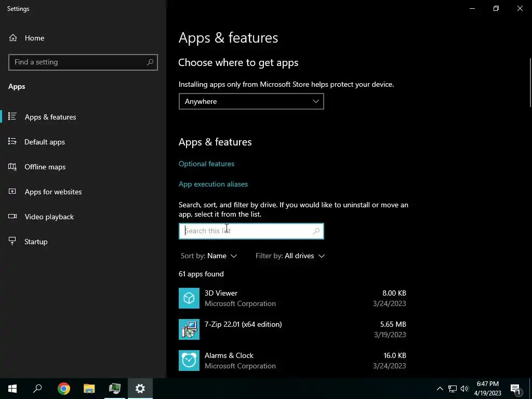Viewport: 532px width, 399px height.
Task: Click the Default apps sidebar icon
Action: click(12, 141)
